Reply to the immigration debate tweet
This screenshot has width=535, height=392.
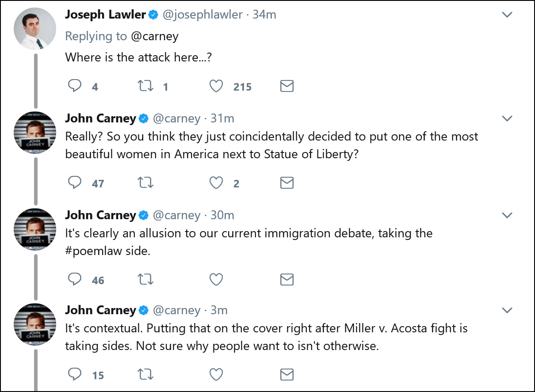[75, 279]
